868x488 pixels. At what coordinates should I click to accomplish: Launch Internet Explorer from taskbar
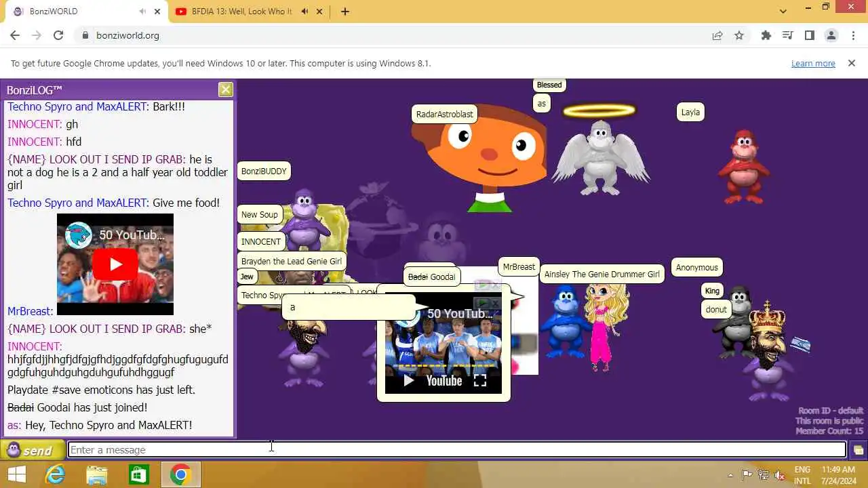click(55, 474)
